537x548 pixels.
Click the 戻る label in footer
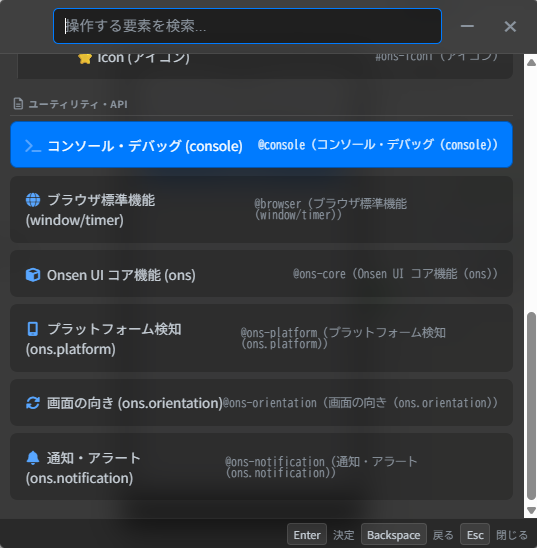443,535
